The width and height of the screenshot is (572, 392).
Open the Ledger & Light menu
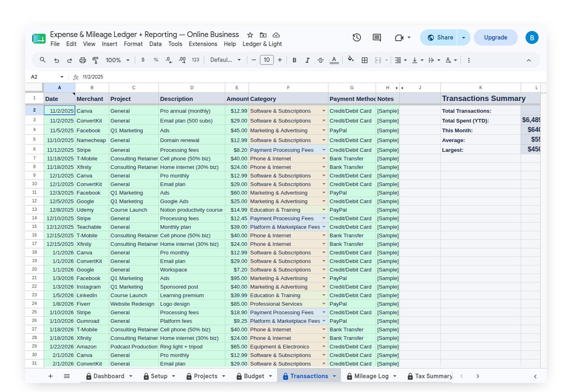click(262, 44)
